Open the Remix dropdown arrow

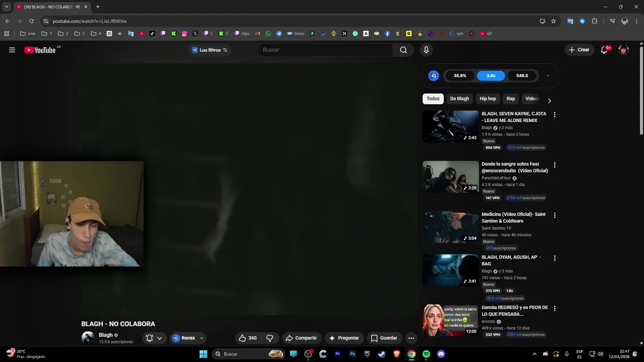point(201,338)
